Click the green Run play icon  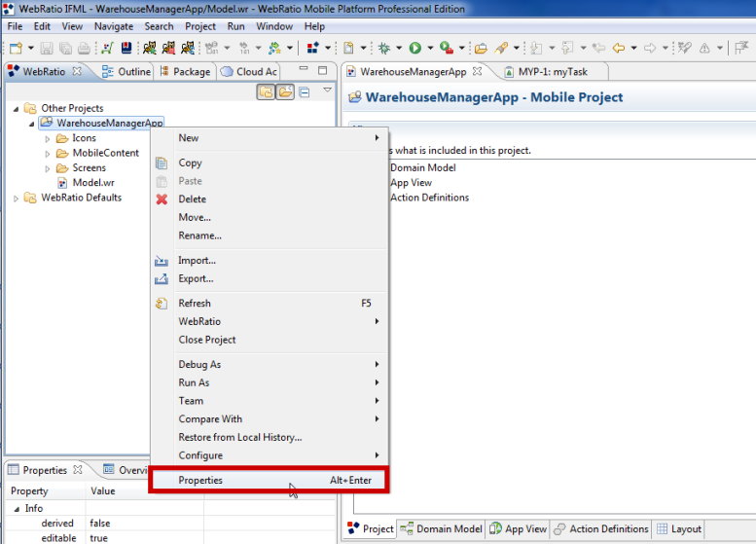click(415, 48)
